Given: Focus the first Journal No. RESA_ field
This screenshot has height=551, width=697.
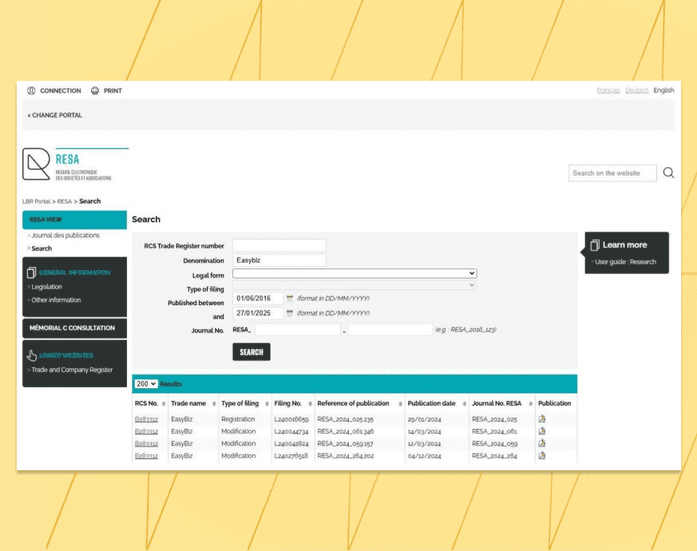Looking at the screenshot, I should (x=298, y=330).
